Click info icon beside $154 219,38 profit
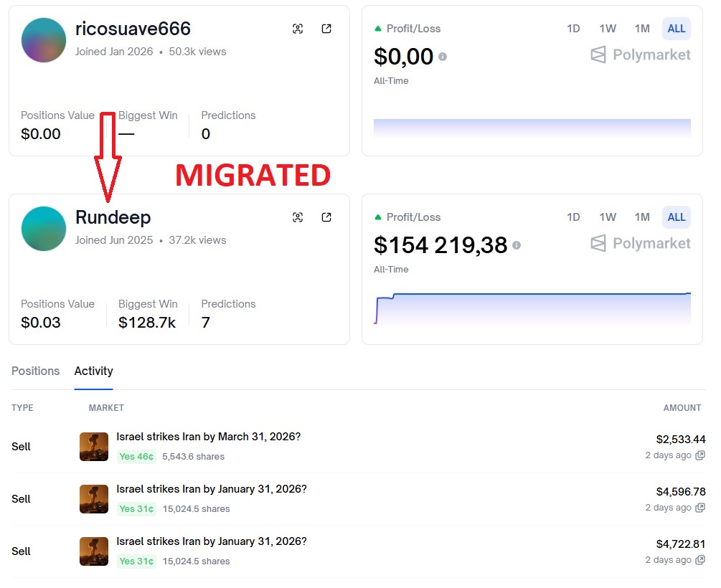This screenshot has width=721, height=588. coord(517,245)
